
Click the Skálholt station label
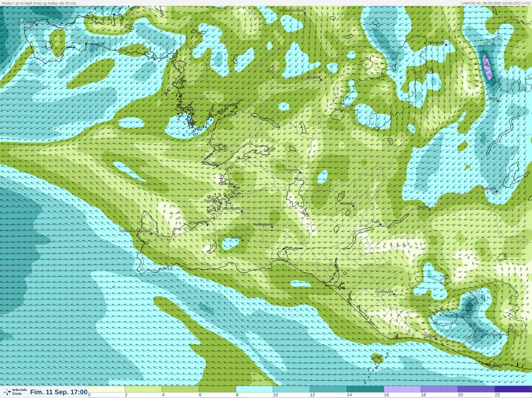(x=346, y=204)
